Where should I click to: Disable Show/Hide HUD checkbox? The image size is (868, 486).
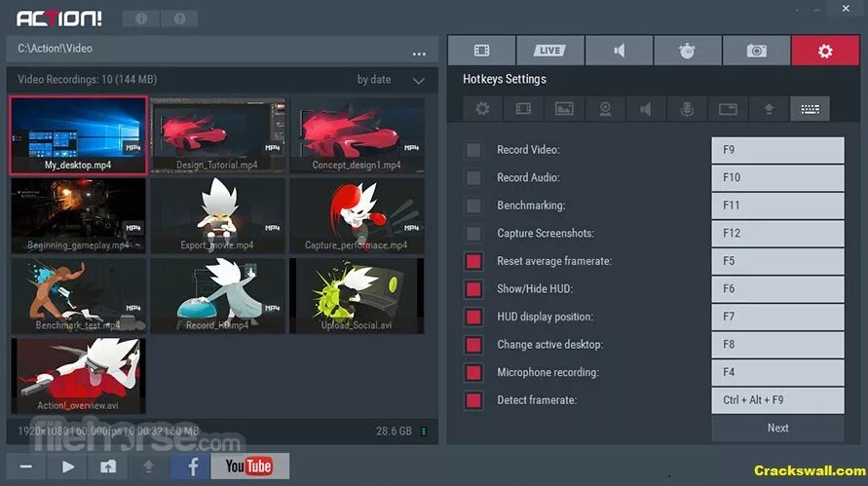[473, 289]
